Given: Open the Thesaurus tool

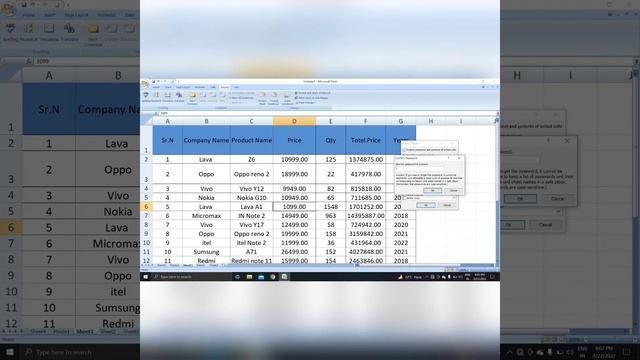Looking at the screenshot, I should (x=168, y=97).
